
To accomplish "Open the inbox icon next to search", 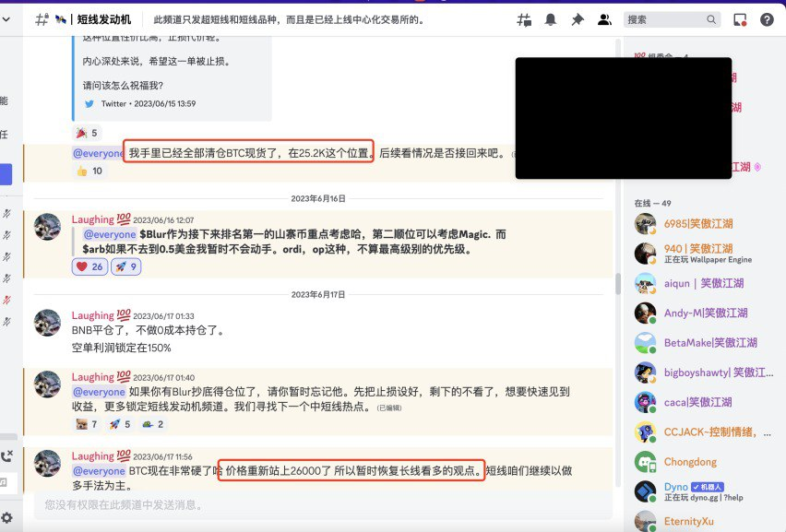I will coord(740,19).
